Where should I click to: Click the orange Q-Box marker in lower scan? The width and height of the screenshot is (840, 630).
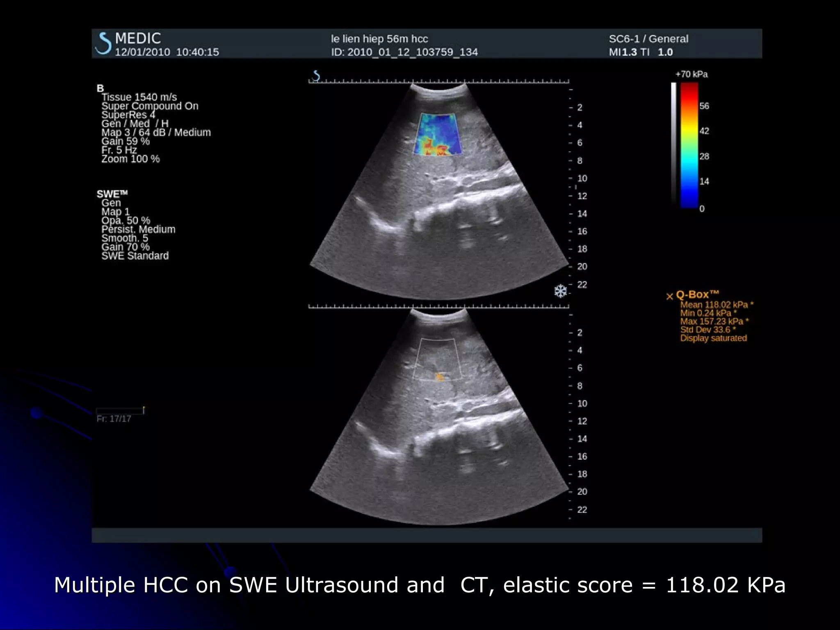(439, 377)
